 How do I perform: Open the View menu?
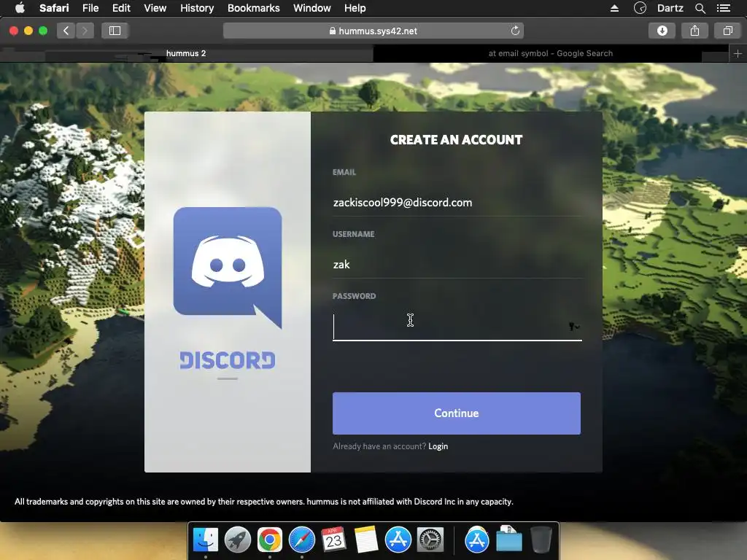155,8
